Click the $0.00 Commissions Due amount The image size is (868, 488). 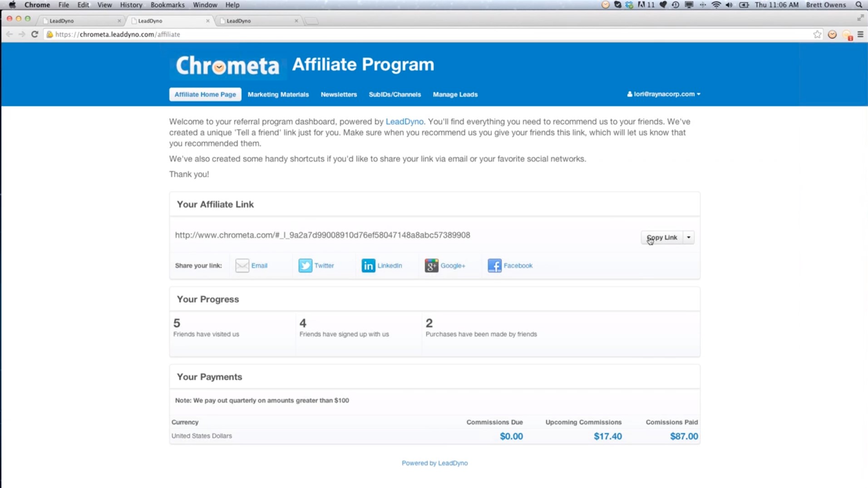click(x=511, y=436)
